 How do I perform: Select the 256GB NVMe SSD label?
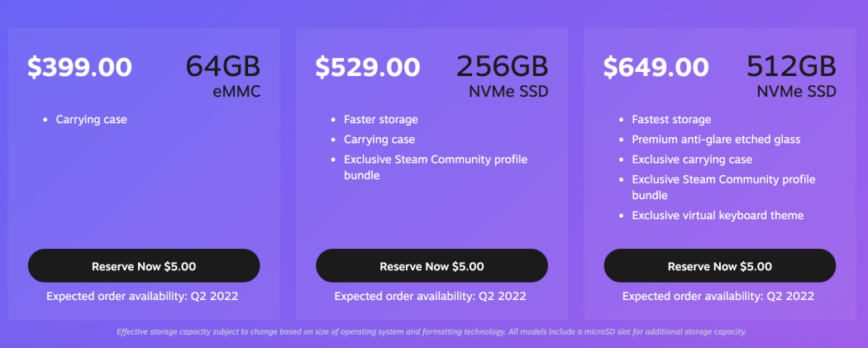click(x=502, y=75)
